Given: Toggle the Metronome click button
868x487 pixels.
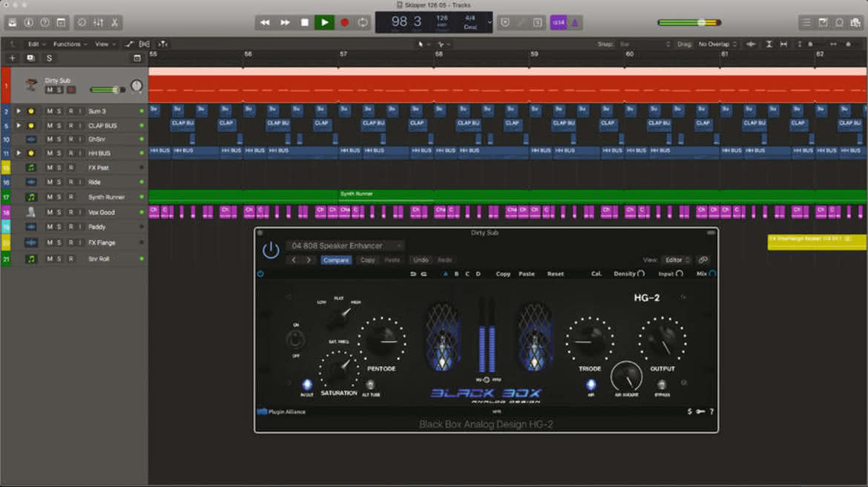Looking at the screenshot, I should [x=575, y=23].
